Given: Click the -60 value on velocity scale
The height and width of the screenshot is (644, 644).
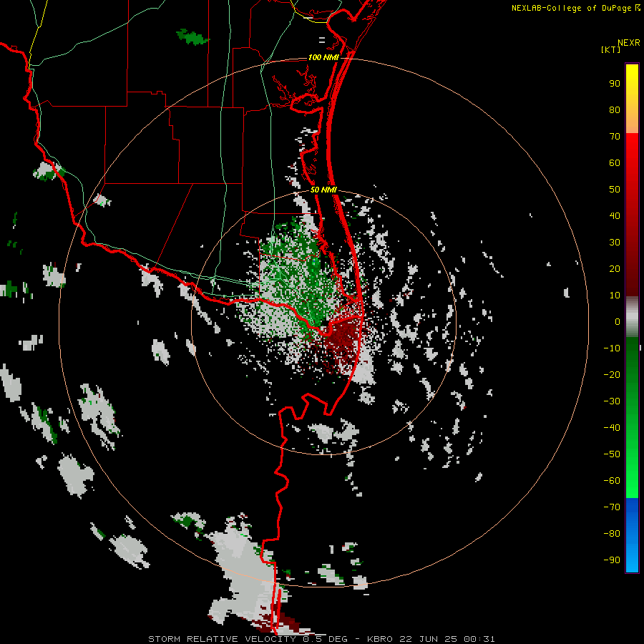Looking at the screenshot, I should pos(612,481).
